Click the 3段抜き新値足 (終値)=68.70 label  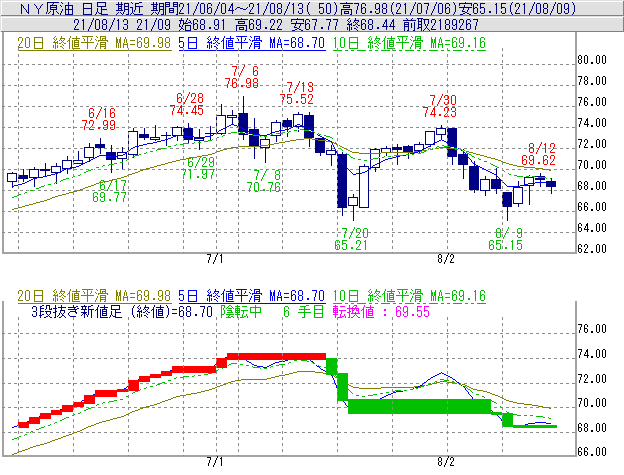pyautogui.click(x=122, y=311)
